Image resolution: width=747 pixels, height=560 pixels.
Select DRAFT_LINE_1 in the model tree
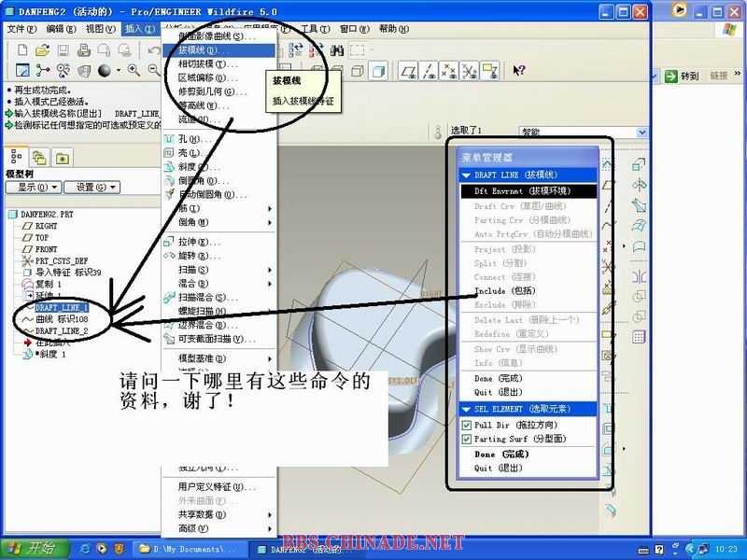62,308
